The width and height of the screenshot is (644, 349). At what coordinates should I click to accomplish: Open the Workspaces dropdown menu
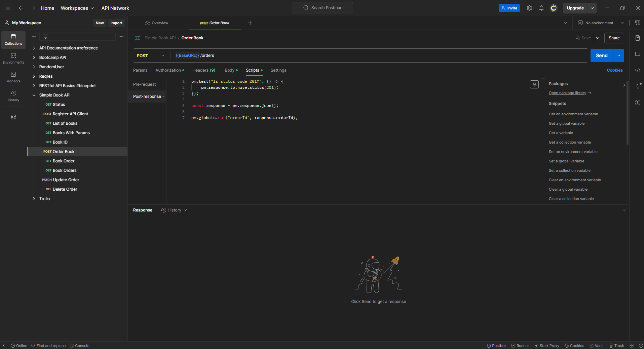click(x=77, y=8)
